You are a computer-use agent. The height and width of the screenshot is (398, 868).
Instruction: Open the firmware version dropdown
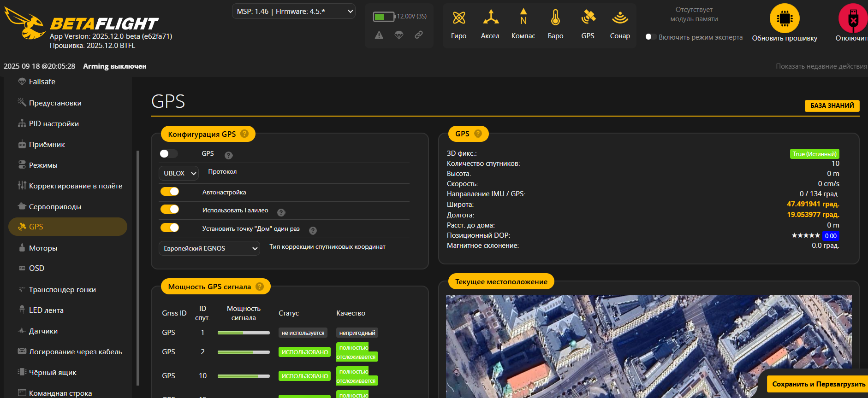tap(294, 12)
